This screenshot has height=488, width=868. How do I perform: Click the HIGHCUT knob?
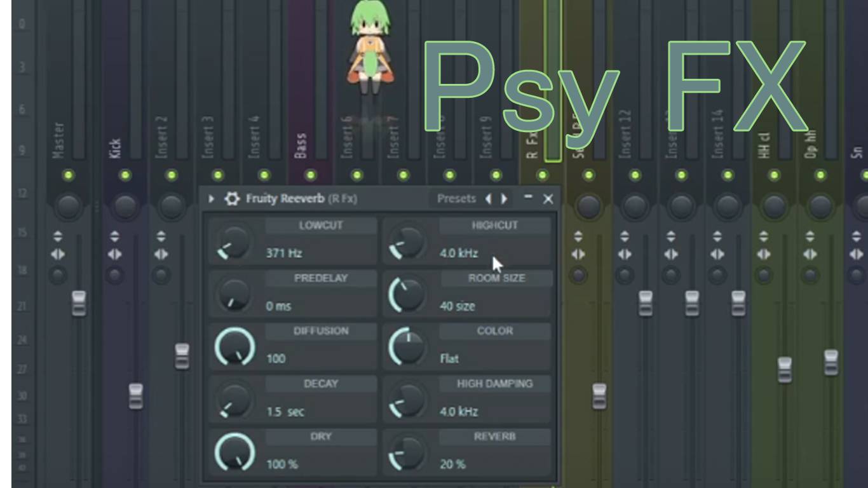coord(407,242)
